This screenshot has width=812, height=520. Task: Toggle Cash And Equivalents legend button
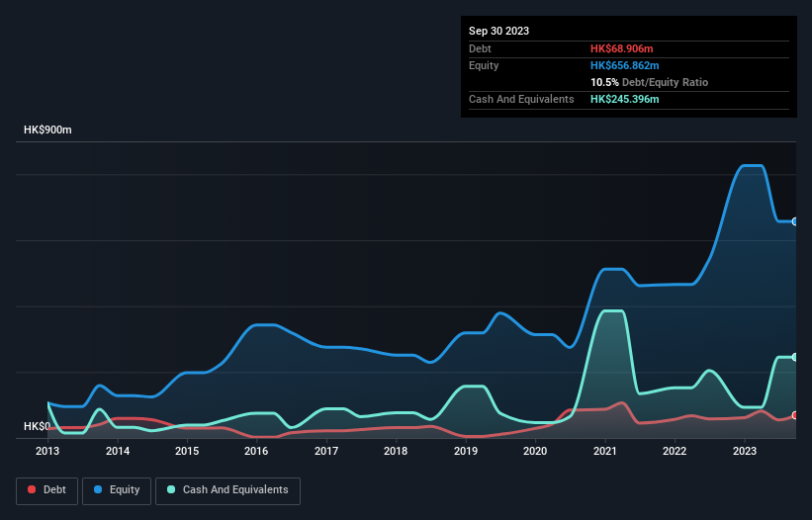click(227, 490)
